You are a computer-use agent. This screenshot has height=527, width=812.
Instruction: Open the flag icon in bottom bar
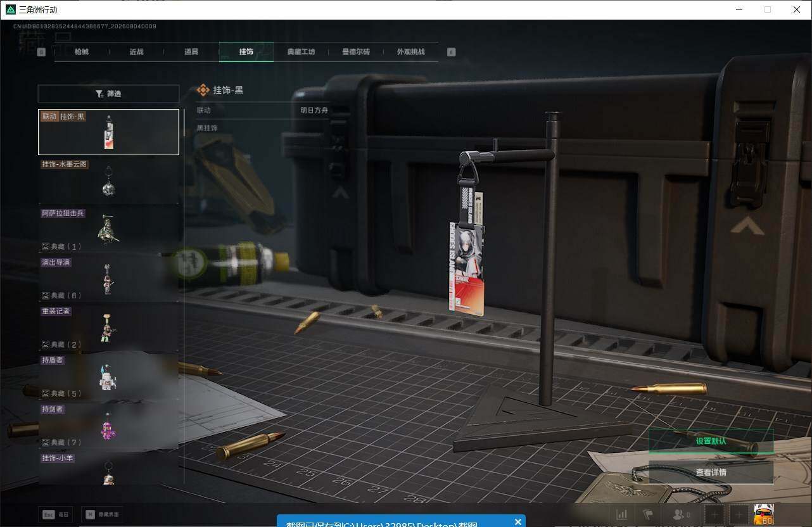(x=647, y=515)
